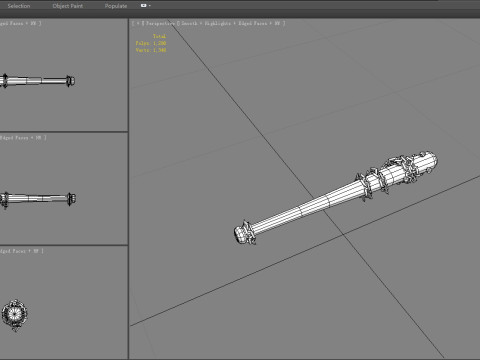
Task: Click the Total statistics header text
Action: [159, 36]
